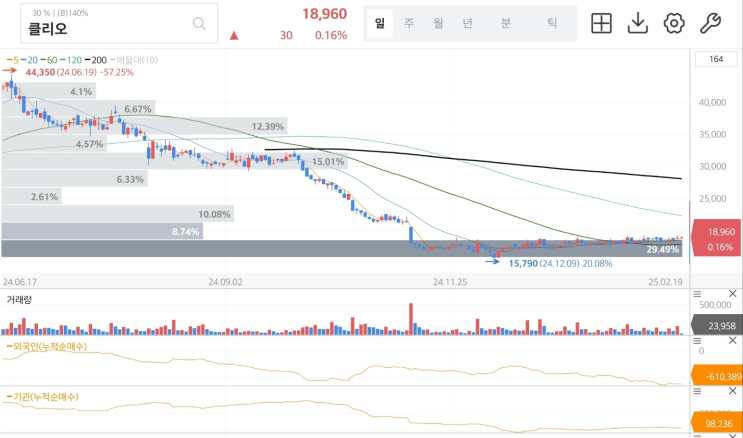
Task: Click the 10.08% volume profile bar
Action: click(x=118, y=214)
